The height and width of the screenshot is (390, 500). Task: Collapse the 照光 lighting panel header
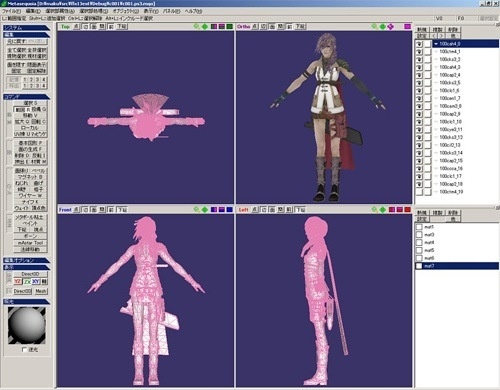tap(26, 302)
